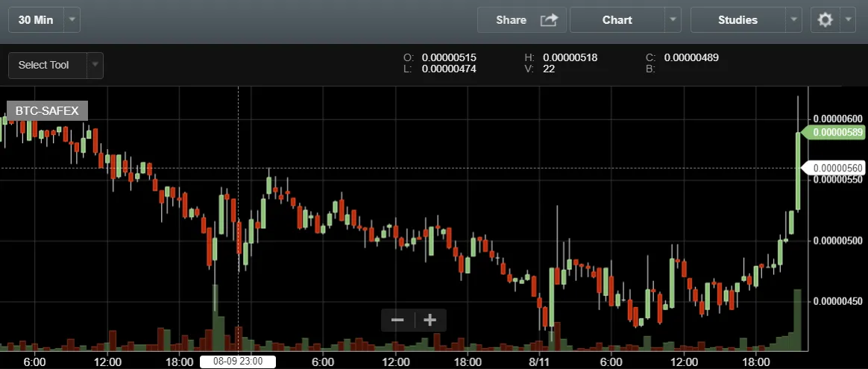Screen dimensions: 868x369
Task: Click the close value 0.00000489
Action: [691, 57]
